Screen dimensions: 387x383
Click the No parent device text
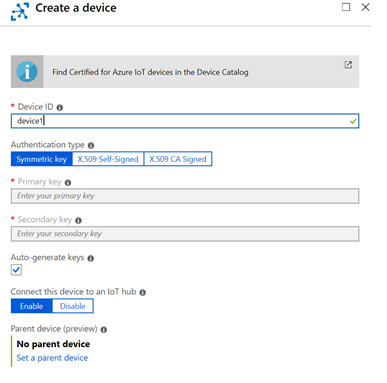[x=53, y=344]
